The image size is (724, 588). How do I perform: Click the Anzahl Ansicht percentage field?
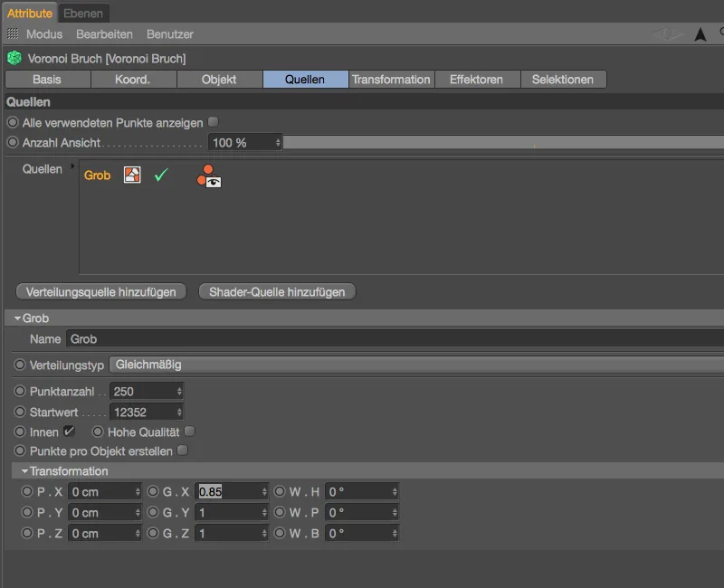point(241,143)
